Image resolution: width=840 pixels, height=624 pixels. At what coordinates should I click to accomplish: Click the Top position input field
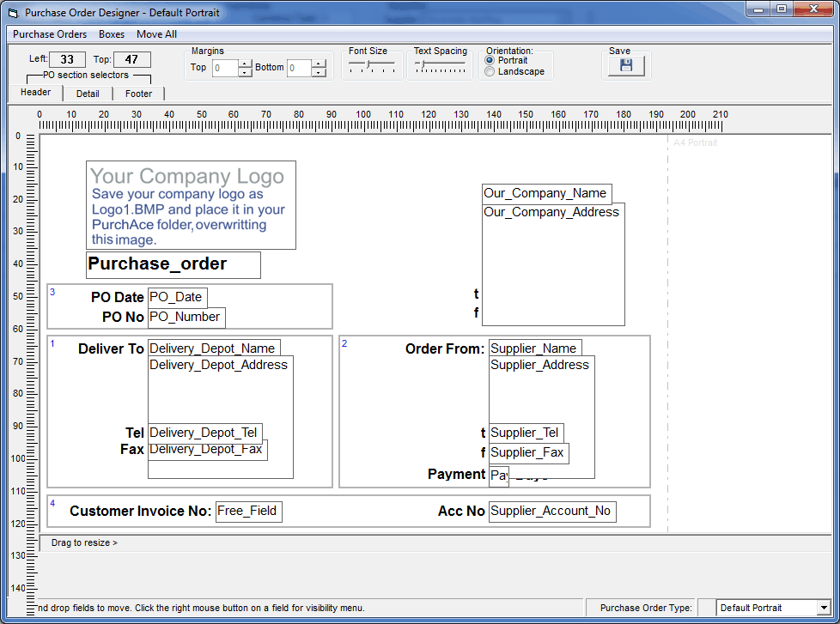coord(131,60)
